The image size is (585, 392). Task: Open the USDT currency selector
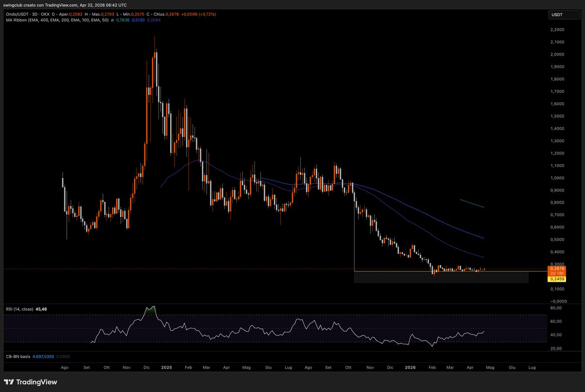coord(557,15)
